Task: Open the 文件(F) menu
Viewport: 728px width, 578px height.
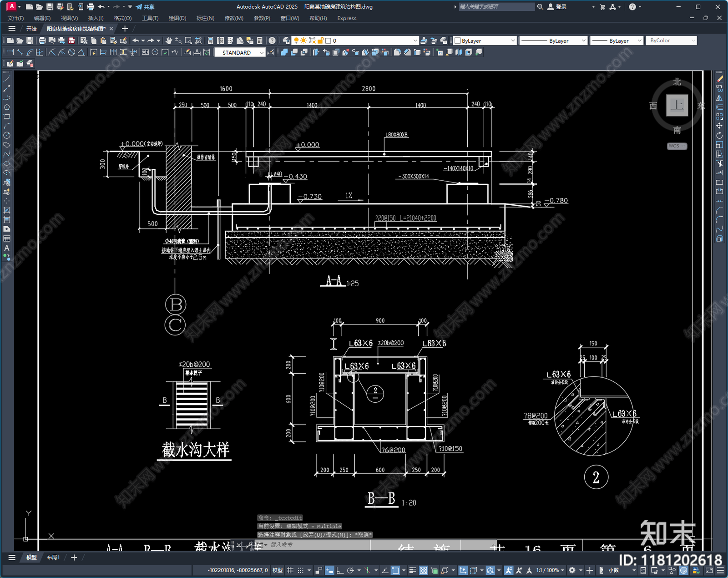Action: click(x=16, y=18)
